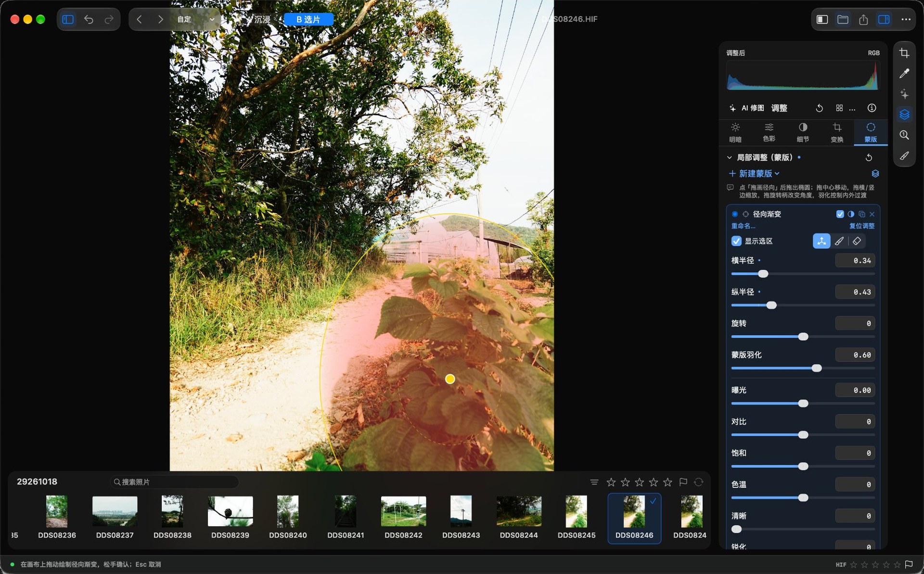This screenshot has width=924, height=574.
Task: Select the crop tool in the right toolbar
Action: (904, 53)
